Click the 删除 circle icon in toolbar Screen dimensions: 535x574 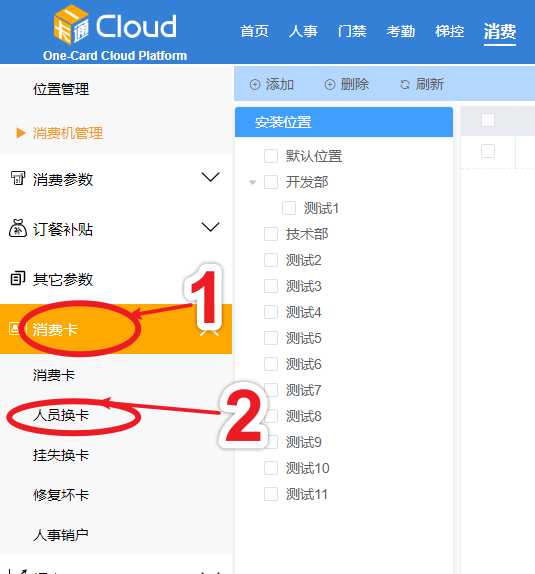330,85
